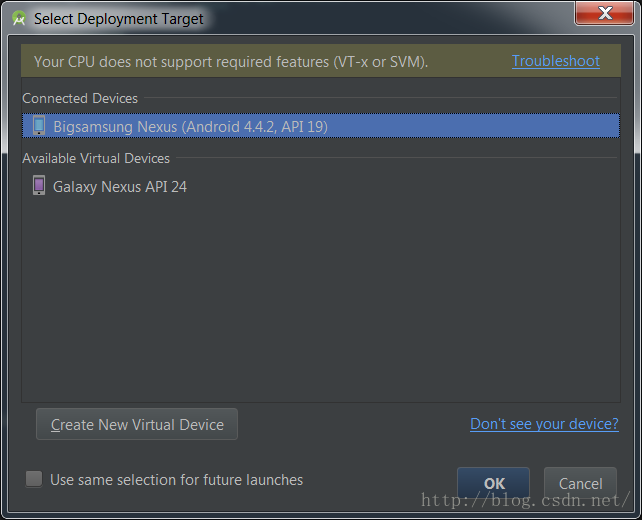Screen dimensions: 642x520
Task: Click Create New Virtual Device
Action: point(137,424)
